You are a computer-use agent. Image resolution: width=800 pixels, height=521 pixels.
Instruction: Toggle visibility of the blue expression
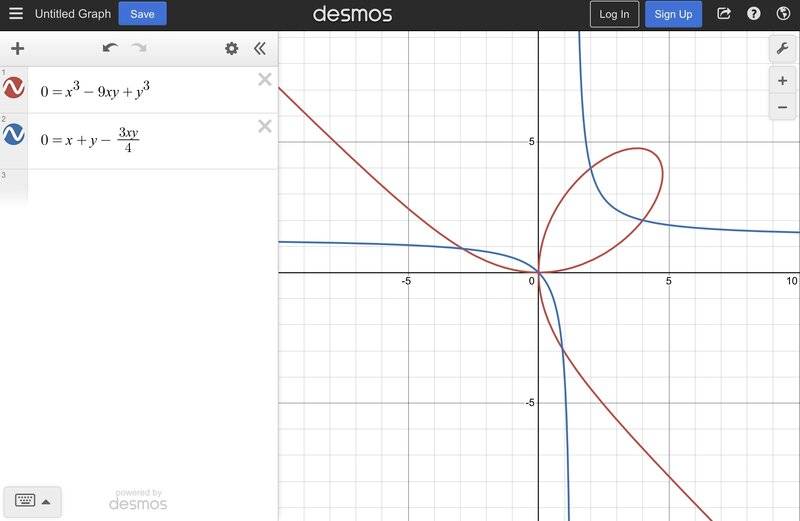pyautogui.click(x=14, y=134)
